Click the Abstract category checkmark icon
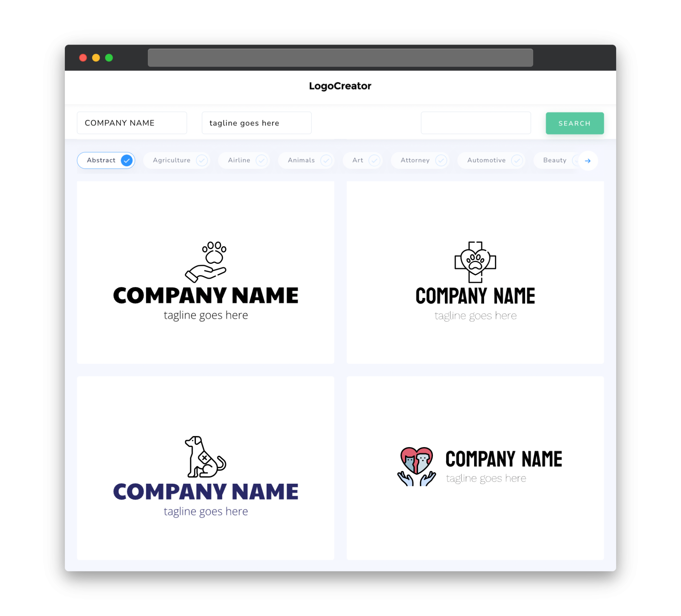 pyautogui.click(x=126, y=160)
